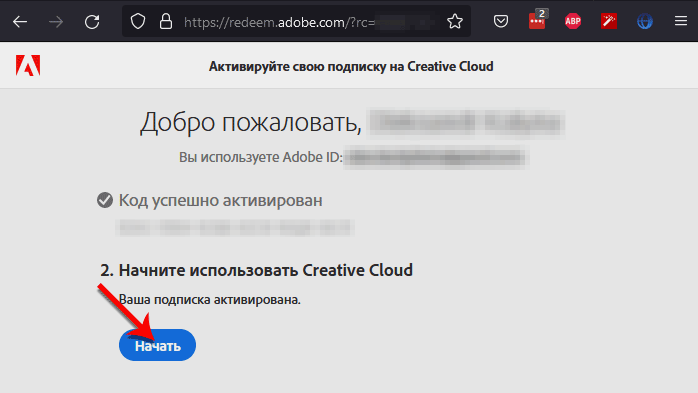Open red extension with badge 2
This screenshot has height=393, width=698.
click(538, 20)
